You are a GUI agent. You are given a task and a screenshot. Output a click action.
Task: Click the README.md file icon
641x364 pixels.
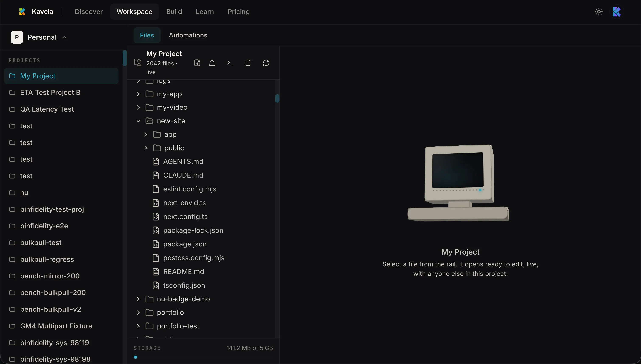[156, 271]
